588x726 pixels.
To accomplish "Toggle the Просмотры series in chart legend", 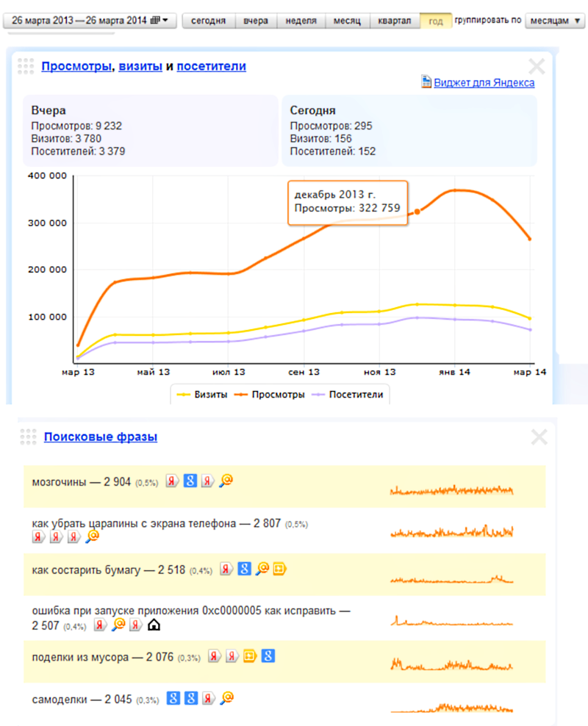I will 270,395.
